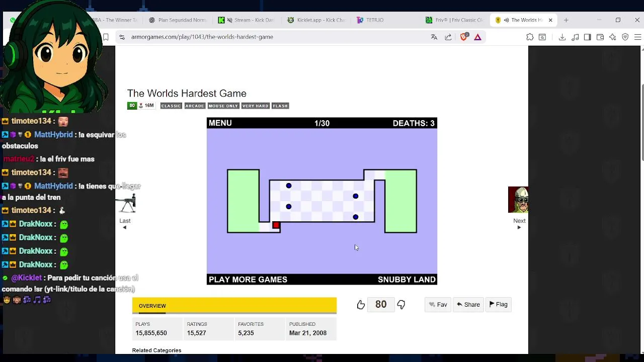This screenshot has height=362, width=644.
Task: Open Brave Rewards triangle icon
Action: [477, 37]
